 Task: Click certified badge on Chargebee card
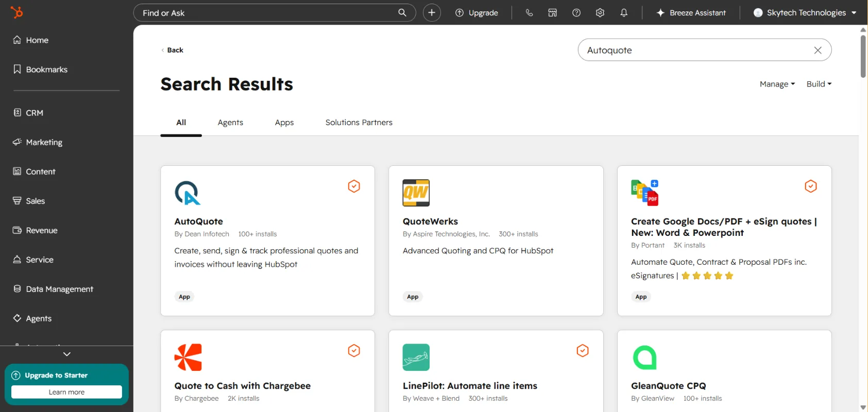[x=354, y=351]
